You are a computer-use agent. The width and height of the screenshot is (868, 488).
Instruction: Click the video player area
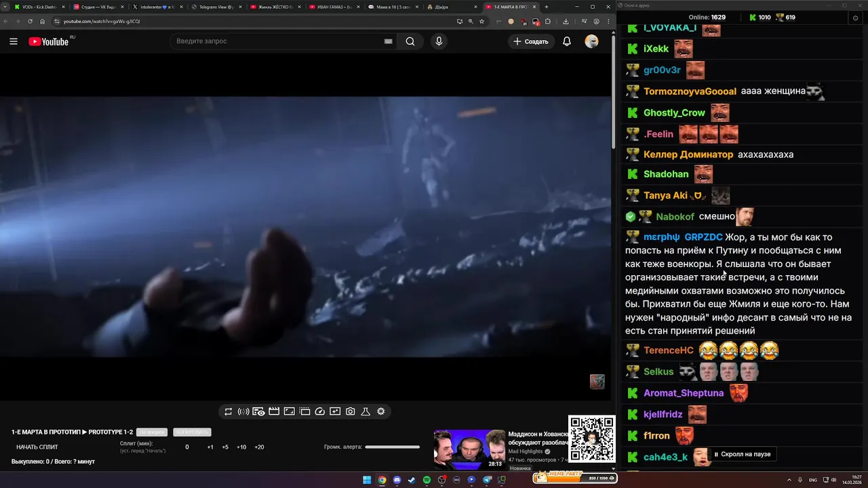[305, 227]
